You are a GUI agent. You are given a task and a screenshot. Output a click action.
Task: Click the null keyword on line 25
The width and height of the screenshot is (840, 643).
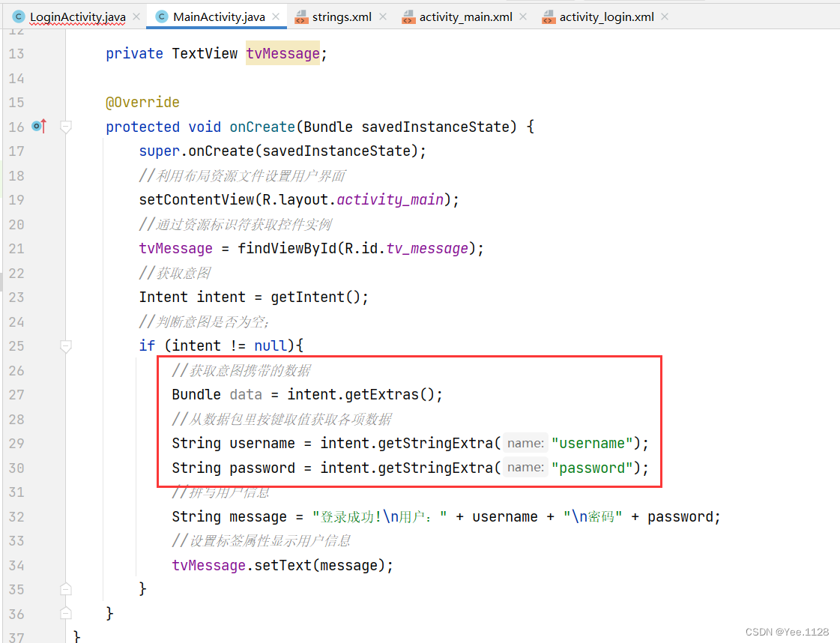point(271,346)
